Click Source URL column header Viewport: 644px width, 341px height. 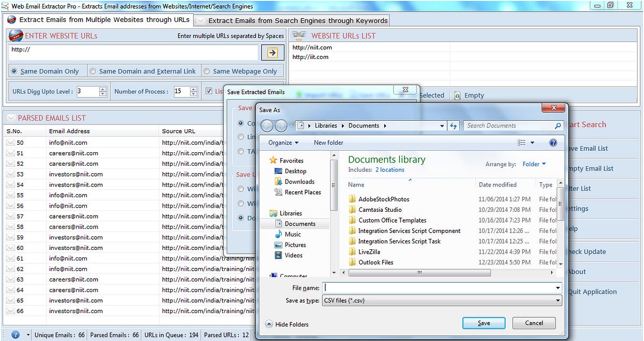pyautogui.click(x=178, y=131)
